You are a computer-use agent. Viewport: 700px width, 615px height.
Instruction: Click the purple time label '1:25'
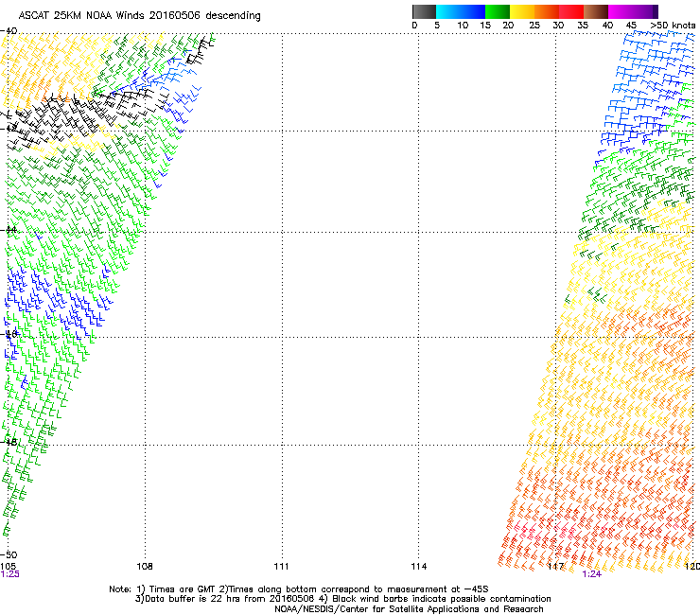pos(9,574)
